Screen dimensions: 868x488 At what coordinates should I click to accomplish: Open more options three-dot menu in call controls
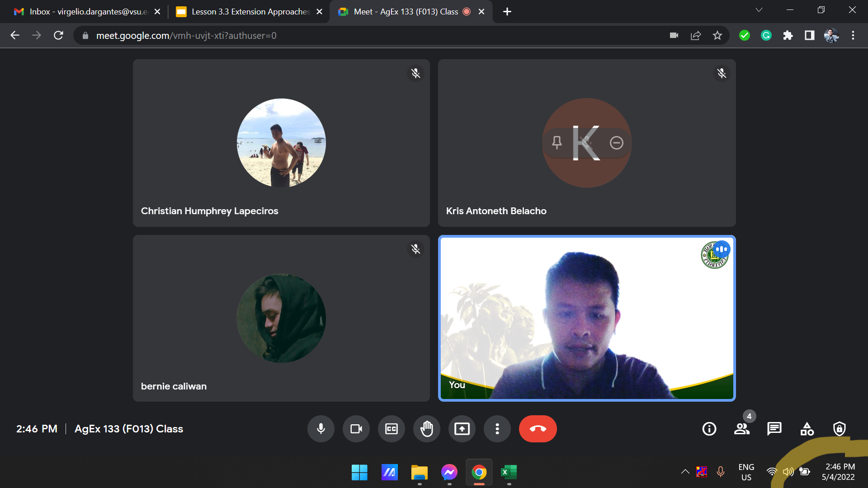click(497, 428)
